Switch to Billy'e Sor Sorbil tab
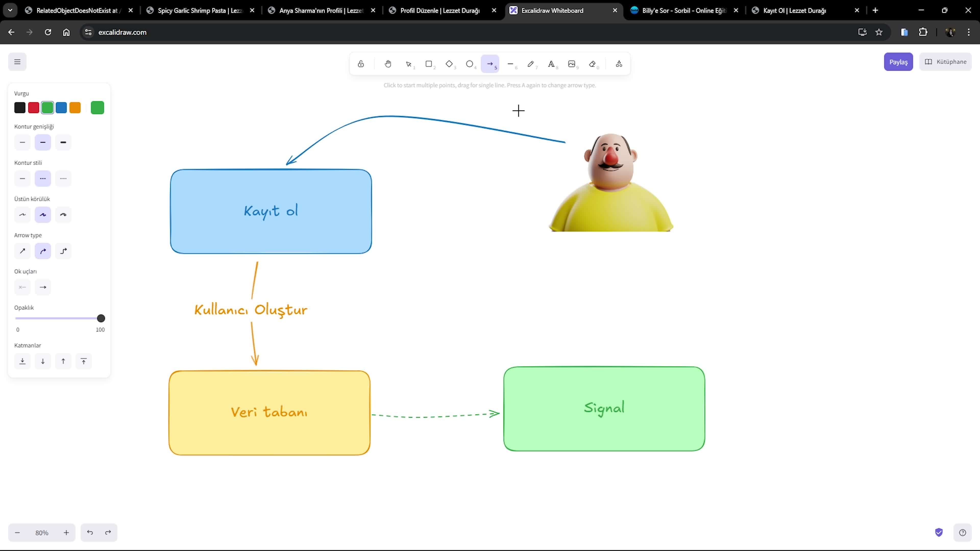The image size is (980, 551). [684, 11]
